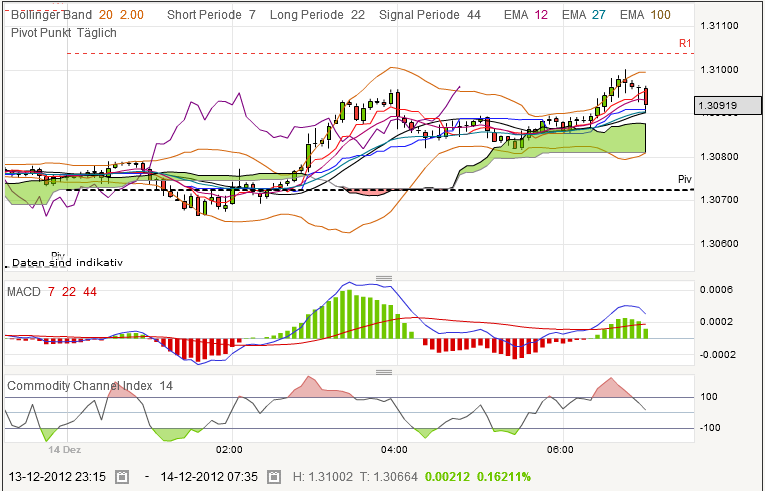The width and height of the screenshot is (765, 491).
Task: Click the CCI axis value -100
Action: click(710, 428)
